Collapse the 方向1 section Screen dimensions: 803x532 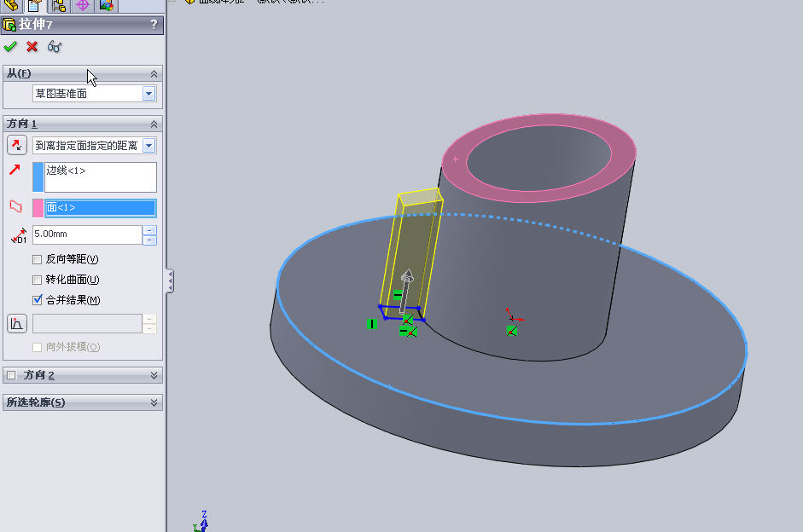tap(154, 124)
